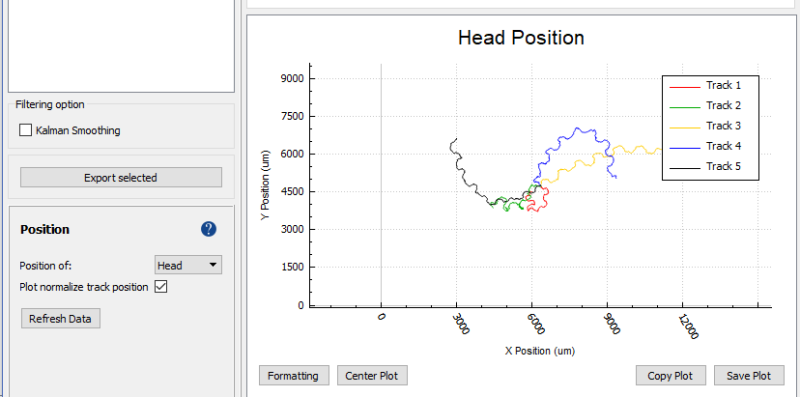This screenshot has width=800, height=397.
Task: Click the Head Position plot title
Action: coord(521,38)
